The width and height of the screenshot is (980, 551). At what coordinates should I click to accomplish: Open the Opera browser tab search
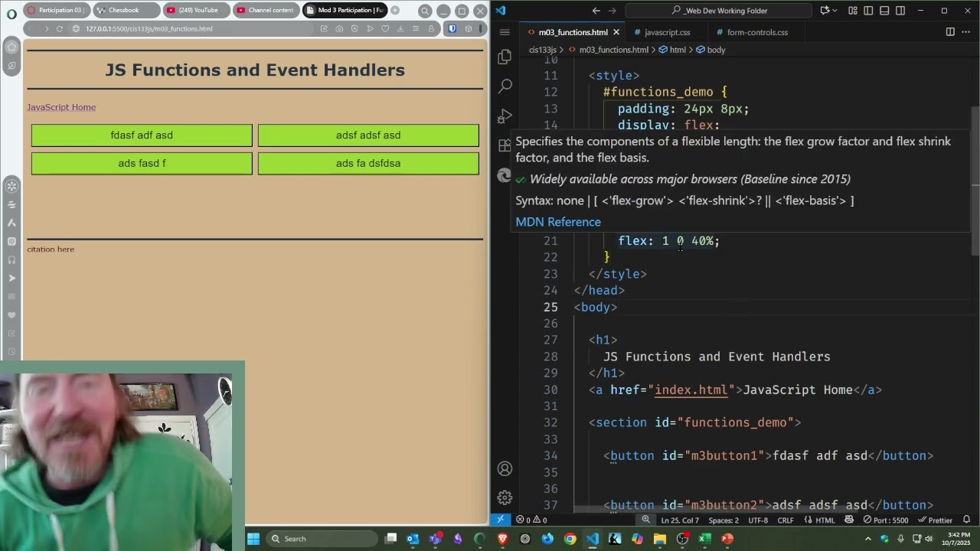pos(425,11)
